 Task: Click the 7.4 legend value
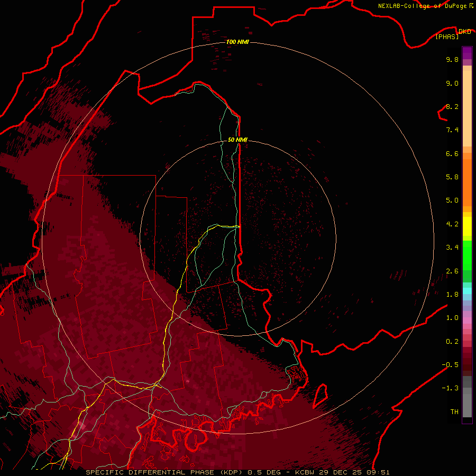(x=452, y=130)
